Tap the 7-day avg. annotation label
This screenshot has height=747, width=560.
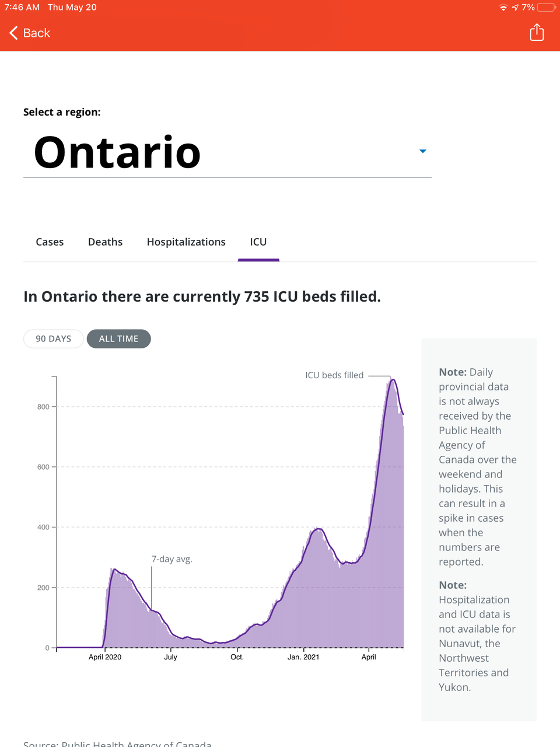point(171,559)
